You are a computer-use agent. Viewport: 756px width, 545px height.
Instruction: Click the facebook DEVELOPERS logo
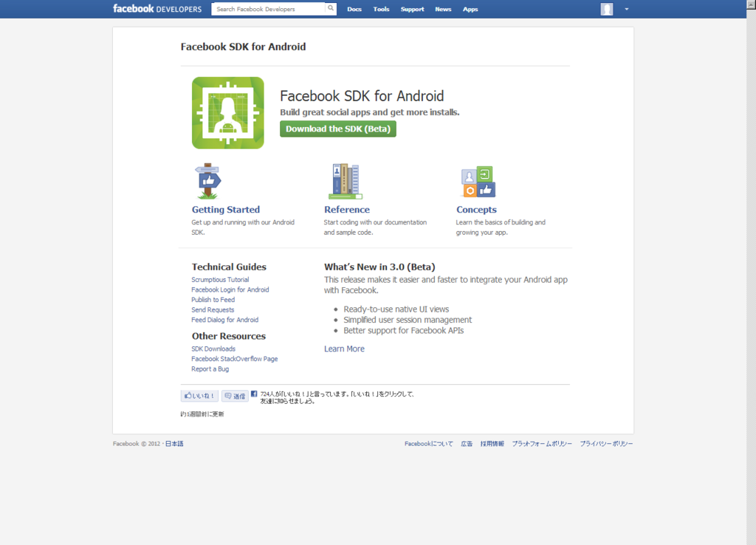click(157, 9)
